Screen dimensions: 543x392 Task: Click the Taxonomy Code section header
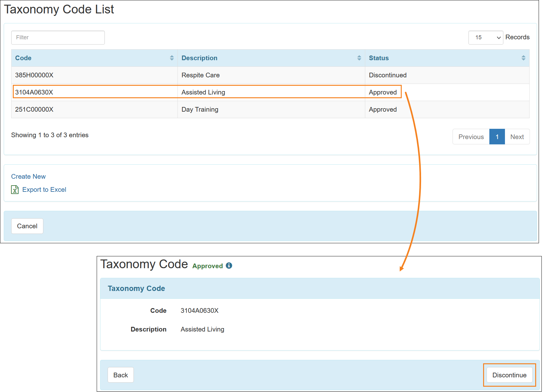pyautogui.click(x=136, y=288)
